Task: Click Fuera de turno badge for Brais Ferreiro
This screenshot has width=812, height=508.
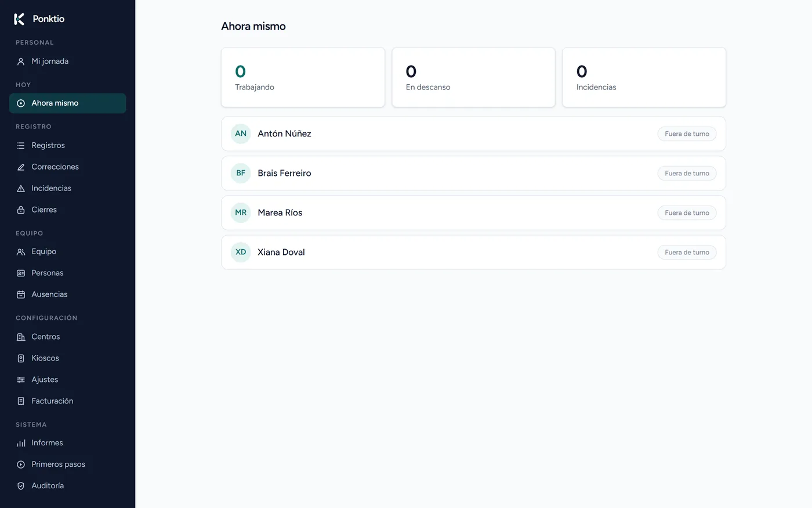Action: 687,174
